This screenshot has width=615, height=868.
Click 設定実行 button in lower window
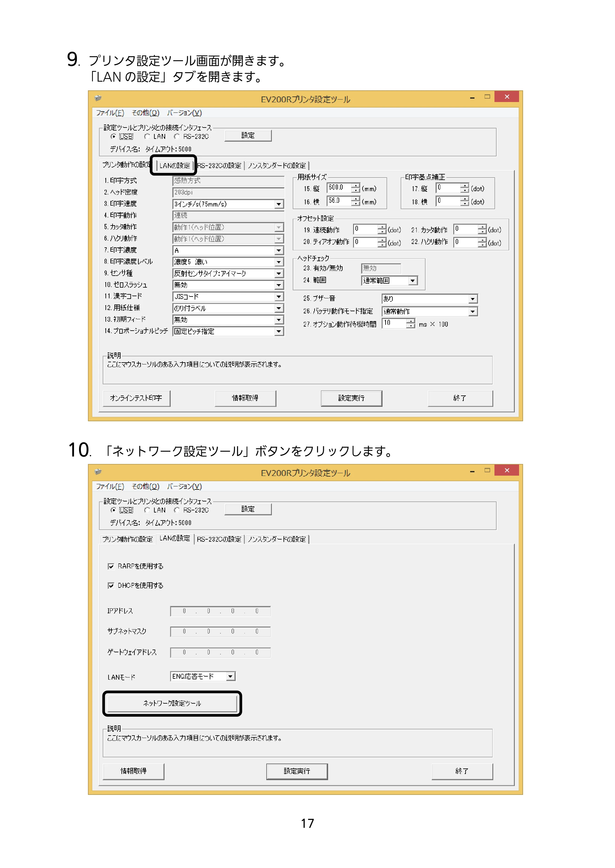point(297,771)
